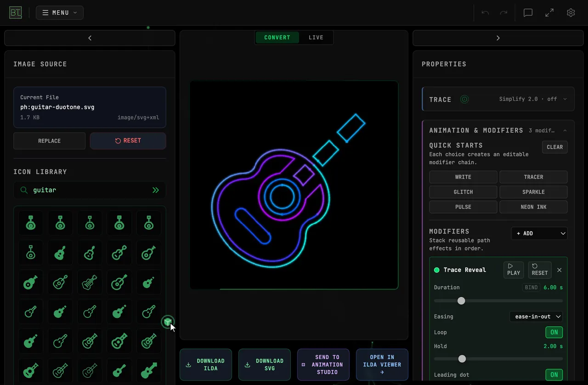The width and height of the screenshot is (588, 385).
Task: Switch to the LIVE tab
Action: point(316,38)
